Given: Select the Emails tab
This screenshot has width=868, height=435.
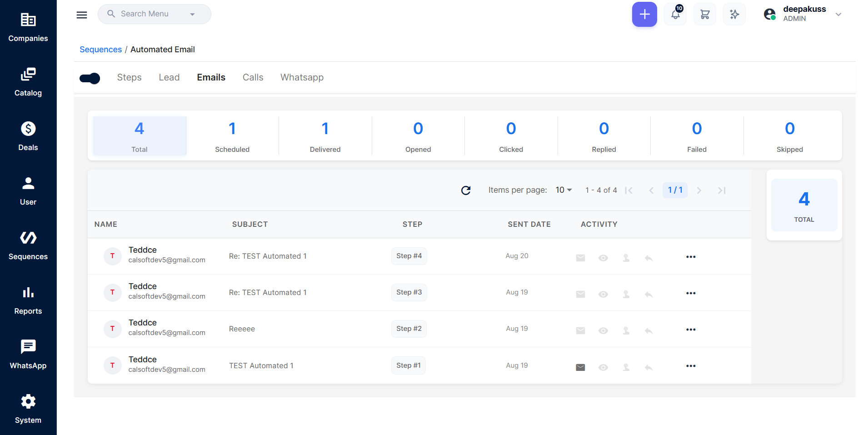Looking at the screenshot, I should pyautogui.click(x=211, y=78).
